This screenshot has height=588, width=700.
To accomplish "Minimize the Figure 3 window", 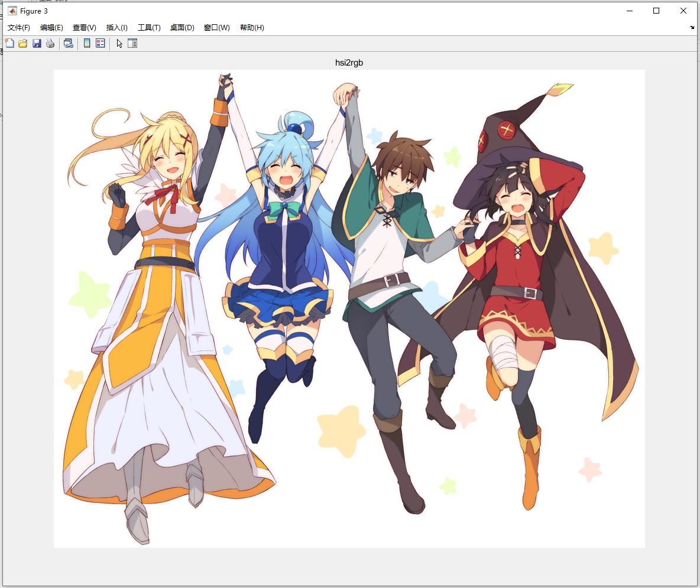I will [x=630, y=11].
